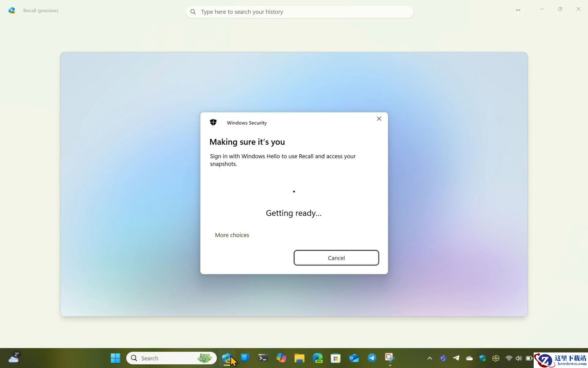588x368 pixels.
Task: Click the Teams icon in the system tray
Action: 443,358
